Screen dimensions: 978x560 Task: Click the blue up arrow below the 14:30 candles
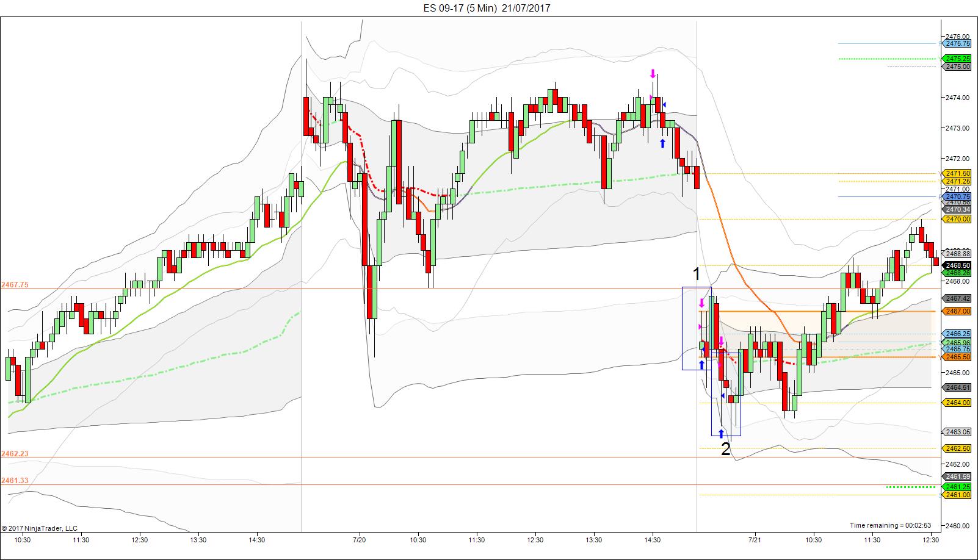click(x=662, y=143)
